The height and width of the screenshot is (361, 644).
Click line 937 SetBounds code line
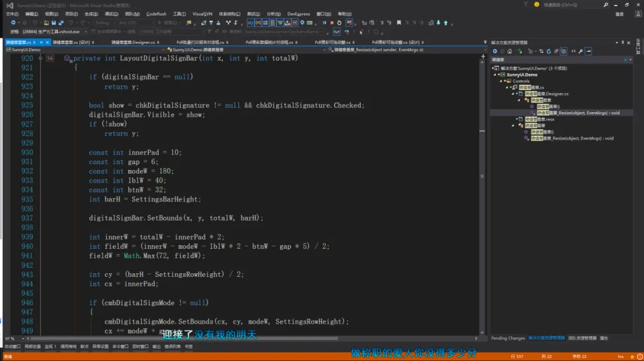[x=176, y=218]
